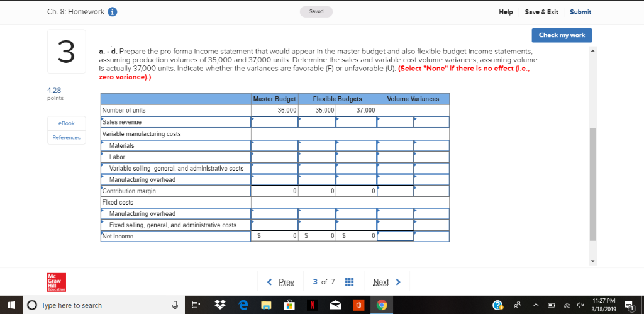Click the Saved status indicator
This screenshot has width=644, height=314.
point(316,12)
